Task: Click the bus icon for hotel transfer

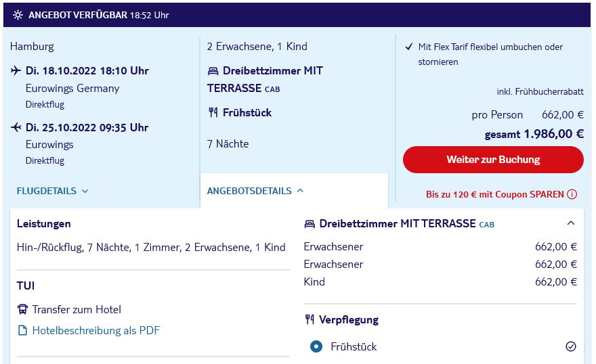Action: click(x=22, y=310)
